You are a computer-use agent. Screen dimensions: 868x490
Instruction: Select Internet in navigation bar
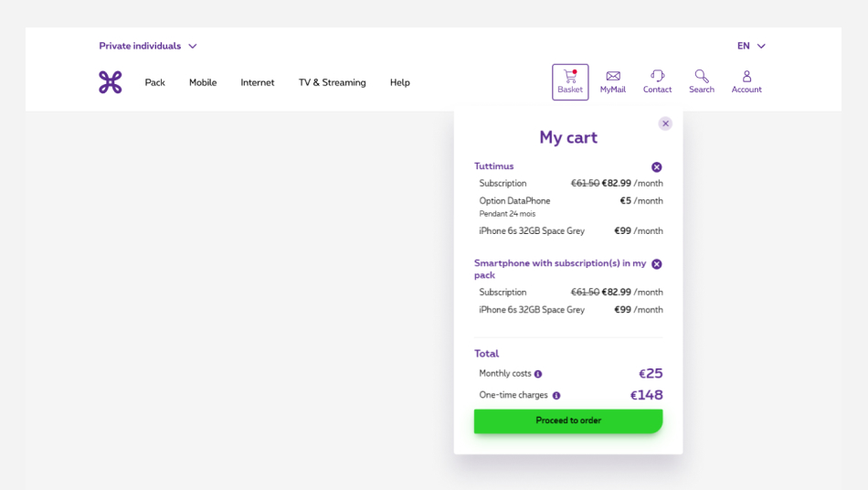tap(258, 82)
